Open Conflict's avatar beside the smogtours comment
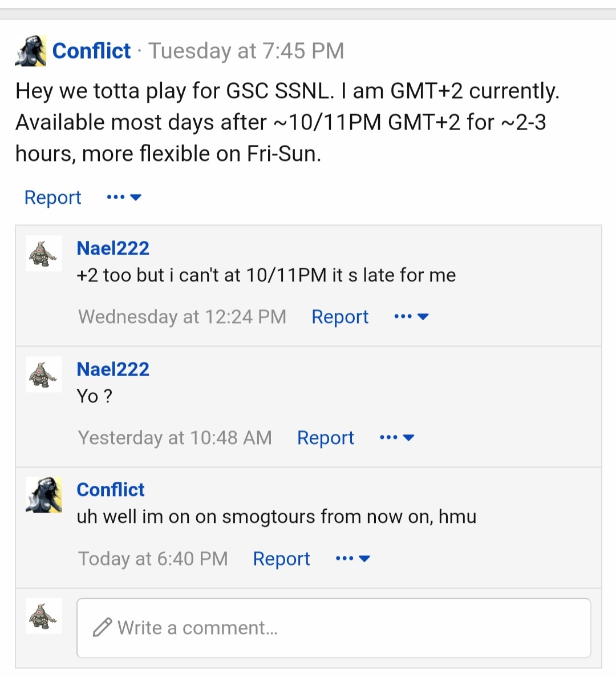The width and height of the screenshot is (616, 677). (x=43, y=495)
